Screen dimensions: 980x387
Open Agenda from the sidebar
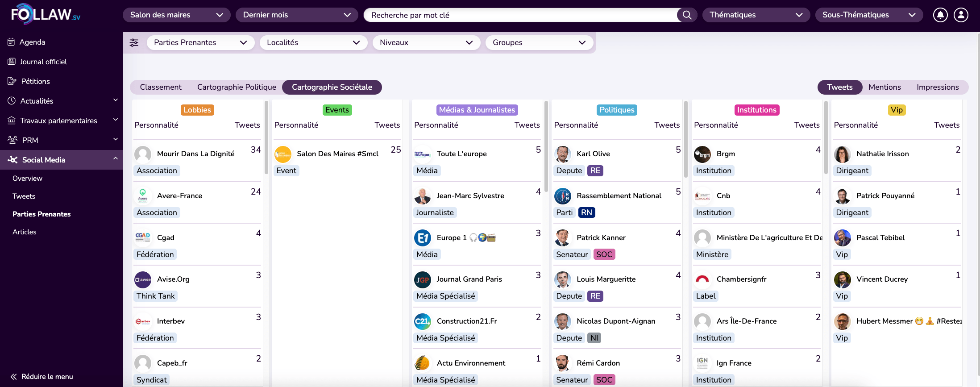click(32, 42)
